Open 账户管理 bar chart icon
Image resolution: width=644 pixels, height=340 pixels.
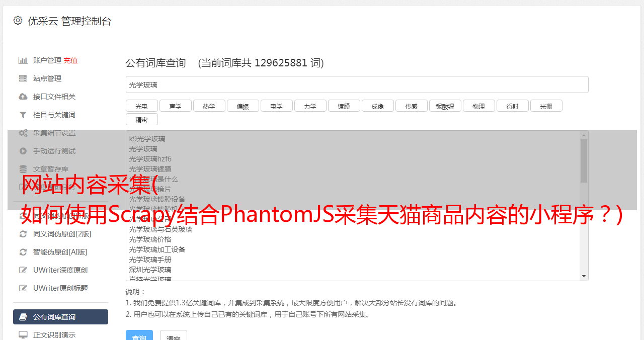[23, 60]
